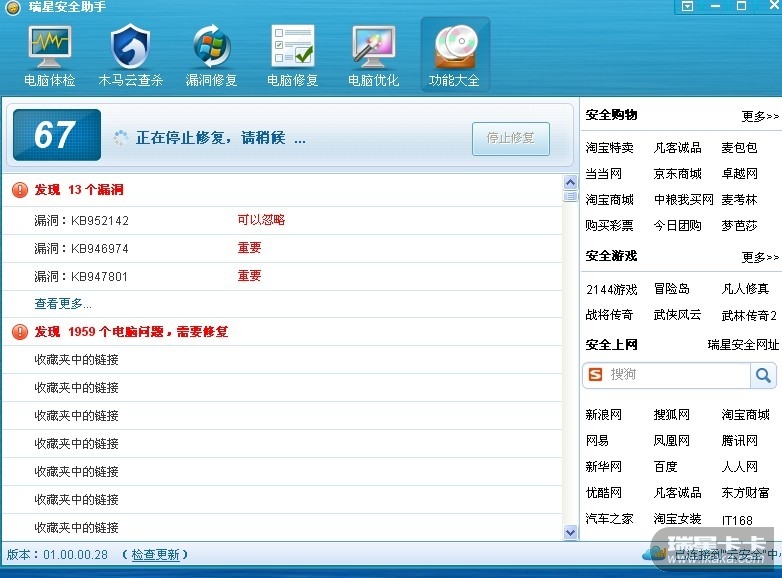Open 凡客诚品 link under 安全购物
The height and width of the screenshot is (578, 782).
click(x=677, y=148)
